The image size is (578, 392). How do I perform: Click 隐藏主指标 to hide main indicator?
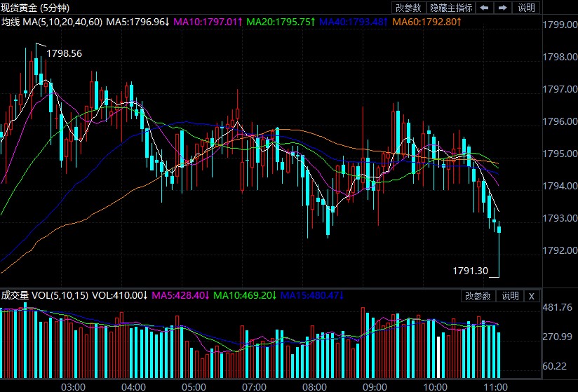[452, 8]
